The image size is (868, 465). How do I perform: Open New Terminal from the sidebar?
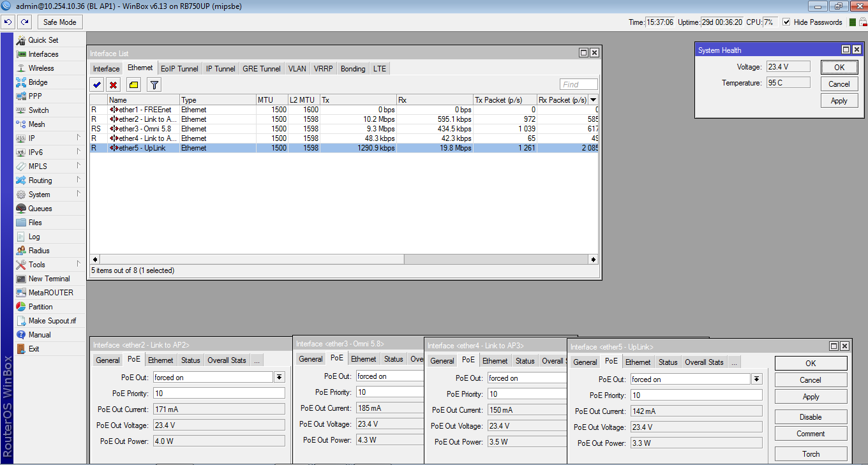tap(49, 279)
